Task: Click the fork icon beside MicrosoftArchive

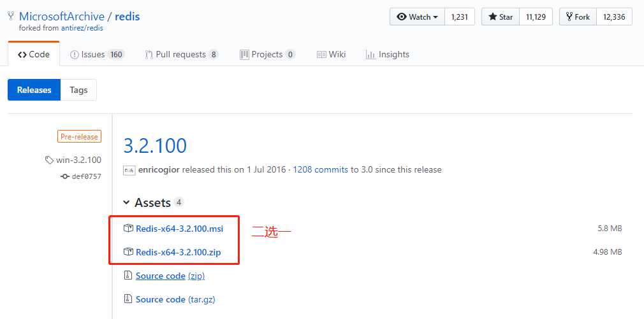Action: coord(11,16)
